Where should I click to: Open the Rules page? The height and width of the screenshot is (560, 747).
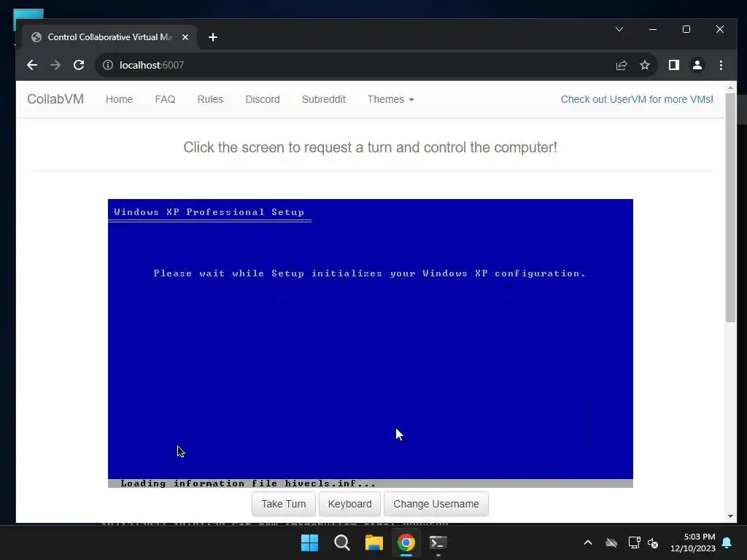210,99
